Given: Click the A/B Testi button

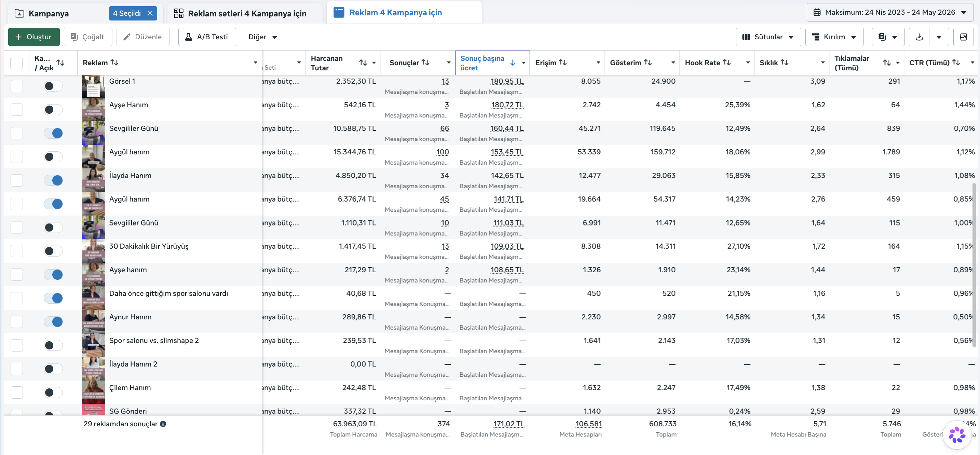Looking at the screenshot, I should coord(207,37).
